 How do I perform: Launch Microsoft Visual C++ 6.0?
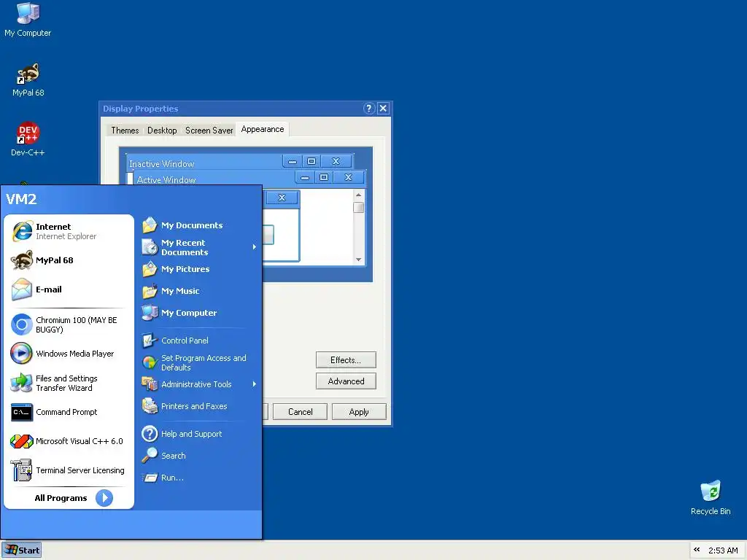tap(69, 441)
